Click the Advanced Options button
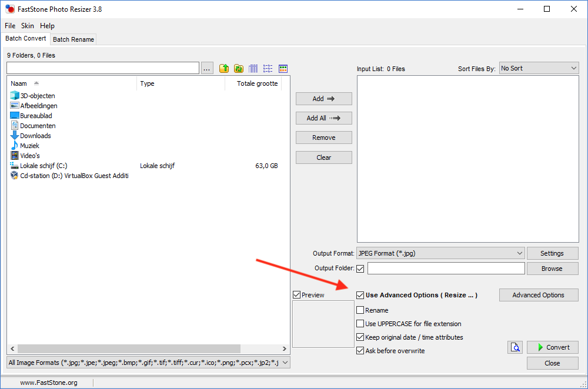Image resolution: width=588 pixels, height=389 pixels. pyautogui.click(x=538, y=295)
